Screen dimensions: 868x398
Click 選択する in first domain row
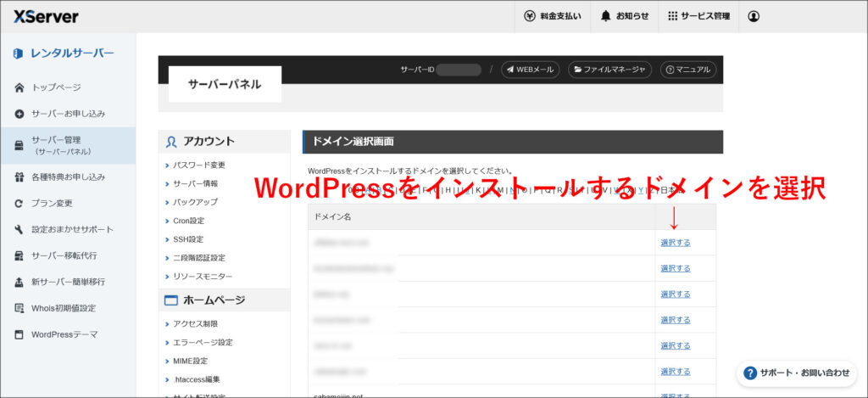pyautogui.click(x=676, y=243)
